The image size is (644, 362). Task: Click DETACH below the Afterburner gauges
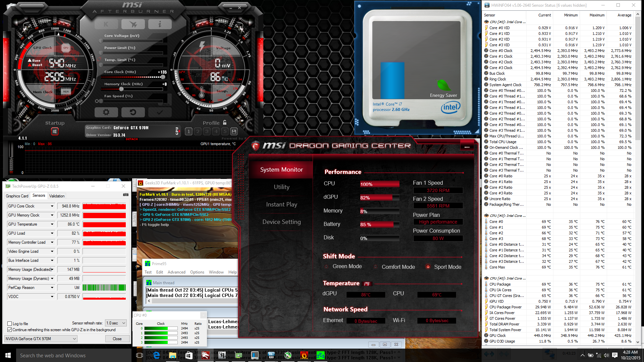tap(132, 139)
